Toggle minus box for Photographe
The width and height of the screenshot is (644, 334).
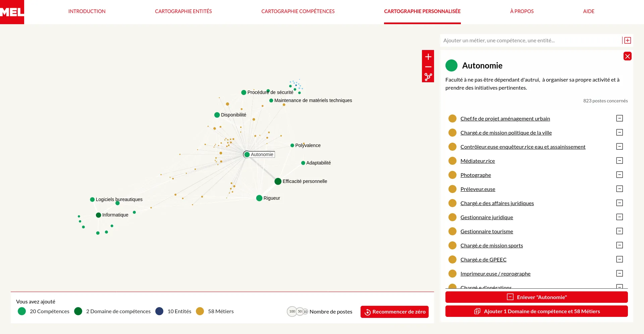pos(620,175)
